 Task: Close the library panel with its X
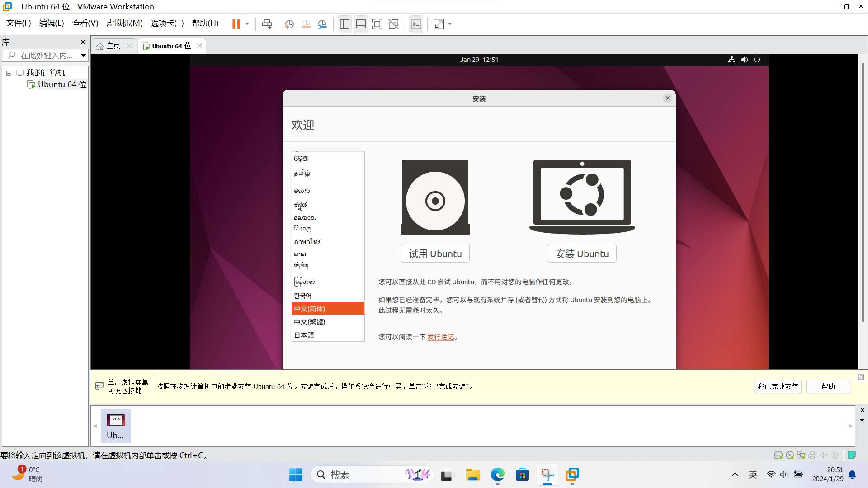point(83,42)
